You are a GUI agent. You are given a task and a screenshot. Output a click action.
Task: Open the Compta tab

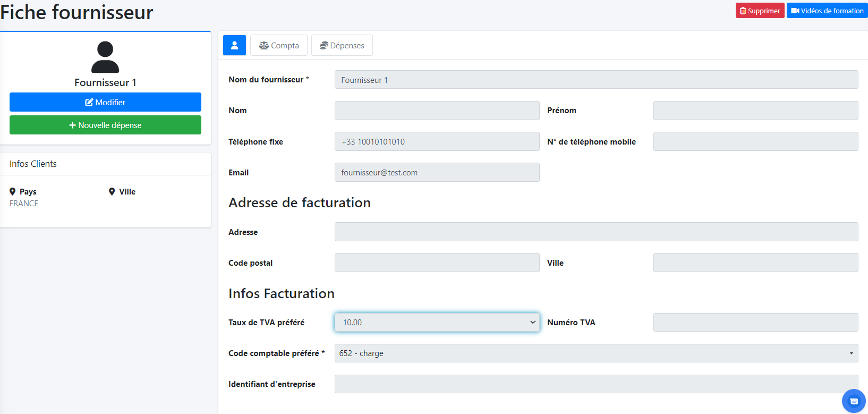[x=279, y=45]
